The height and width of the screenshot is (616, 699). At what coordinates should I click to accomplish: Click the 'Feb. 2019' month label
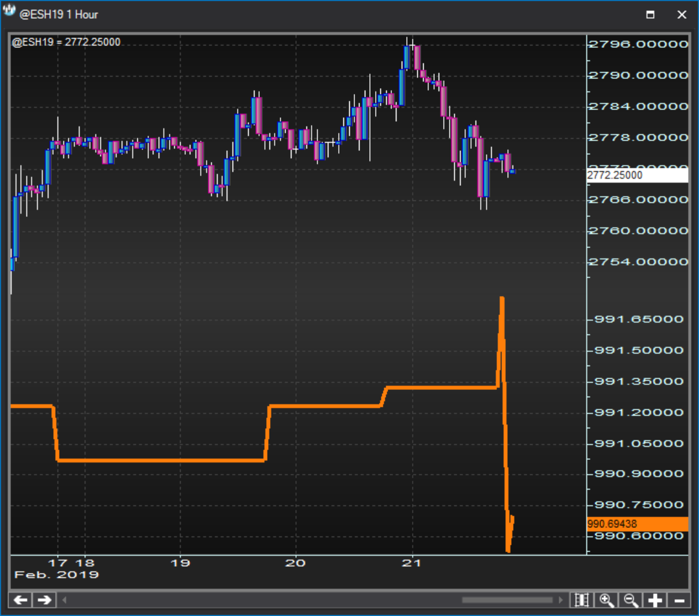click(56, 575)
